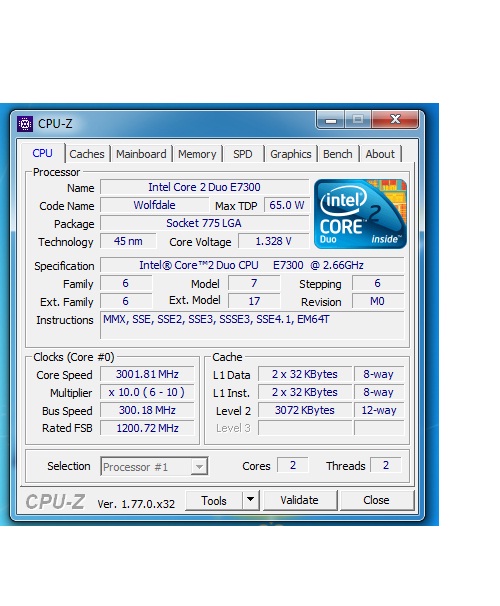
Task: Click the Validate button
Action: (x=299, y=500)
